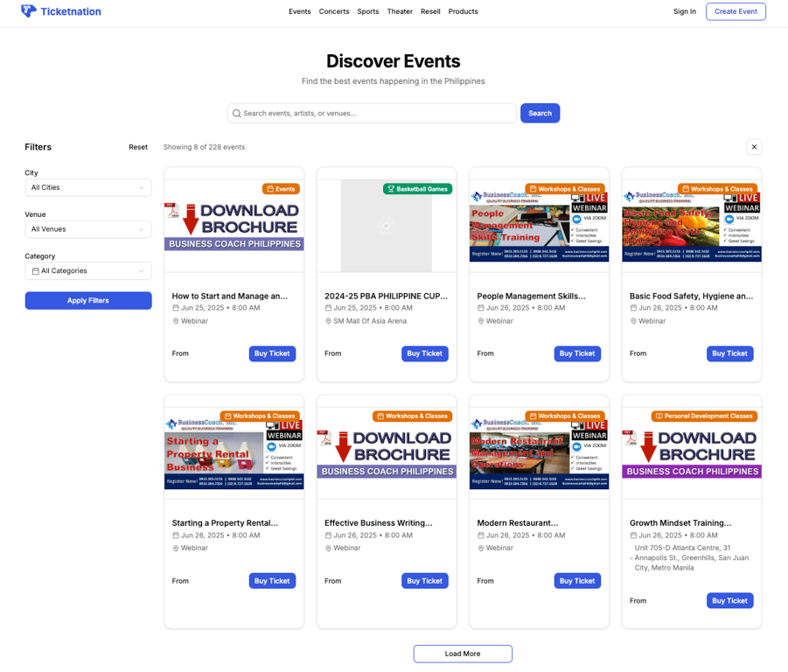Viewport: 788px width, 672px height.
Task: Open the City dropdown
Action: click(88, 187)
